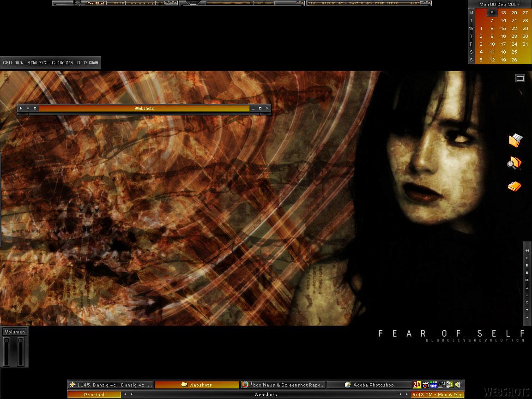This screenshot has height=399, width=532.
Task: Click the Webshots window title bar
Action: (144, 108)
